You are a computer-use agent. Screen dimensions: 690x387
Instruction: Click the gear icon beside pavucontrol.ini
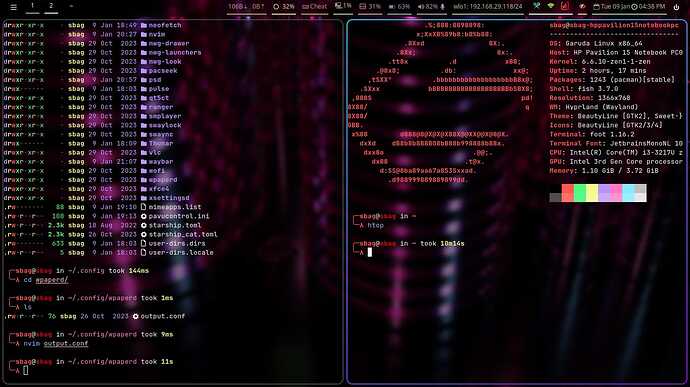143,216
